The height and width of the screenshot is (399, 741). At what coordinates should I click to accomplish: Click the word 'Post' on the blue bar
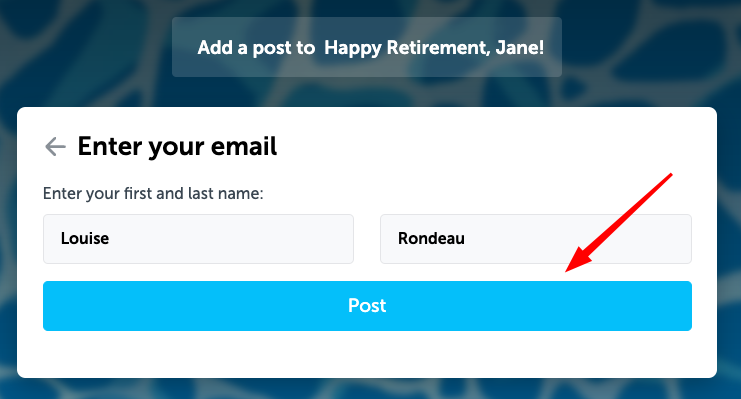click(367, 305)
